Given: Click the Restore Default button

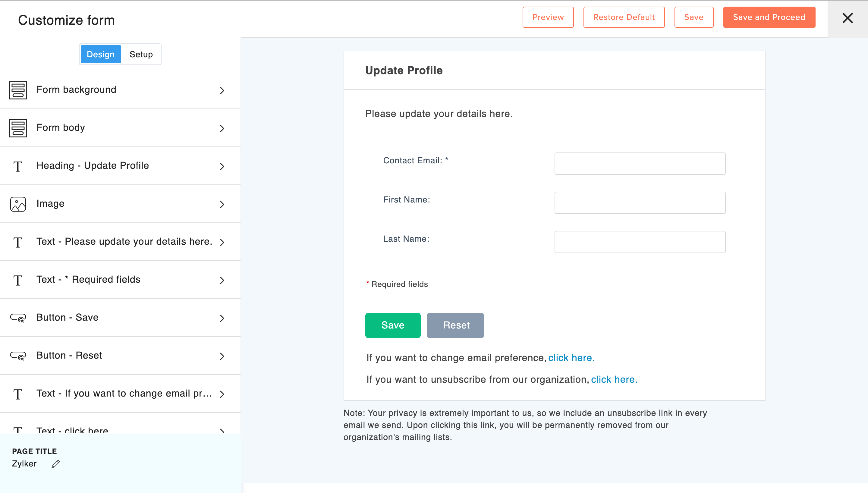Looking at the screenshot, I should [x=624, y=17].
